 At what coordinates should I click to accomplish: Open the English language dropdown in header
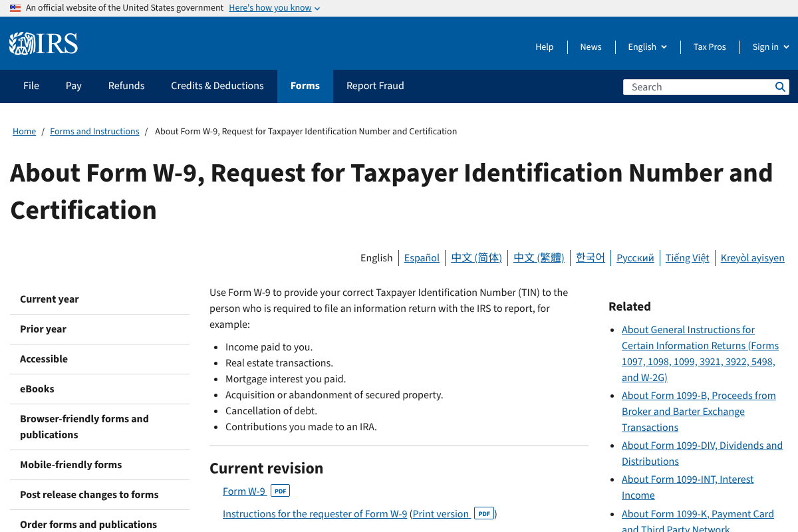(647, 47)
